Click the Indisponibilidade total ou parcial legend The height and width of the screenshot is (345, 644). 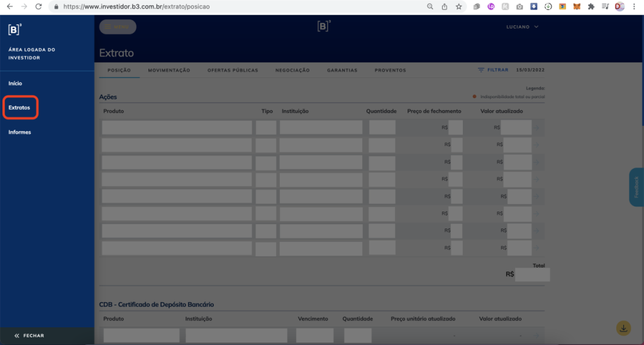pos(509,96)
